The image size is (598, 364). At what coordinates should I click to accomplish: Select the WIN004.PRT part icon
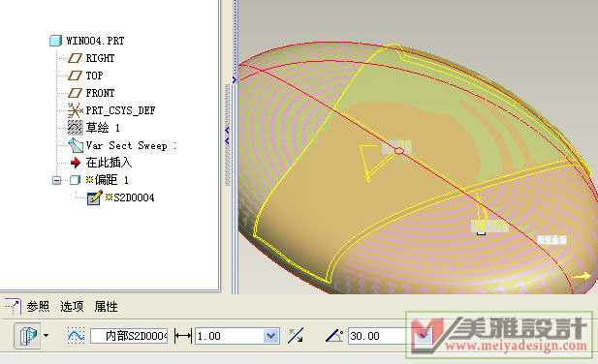tap(55, 41)
